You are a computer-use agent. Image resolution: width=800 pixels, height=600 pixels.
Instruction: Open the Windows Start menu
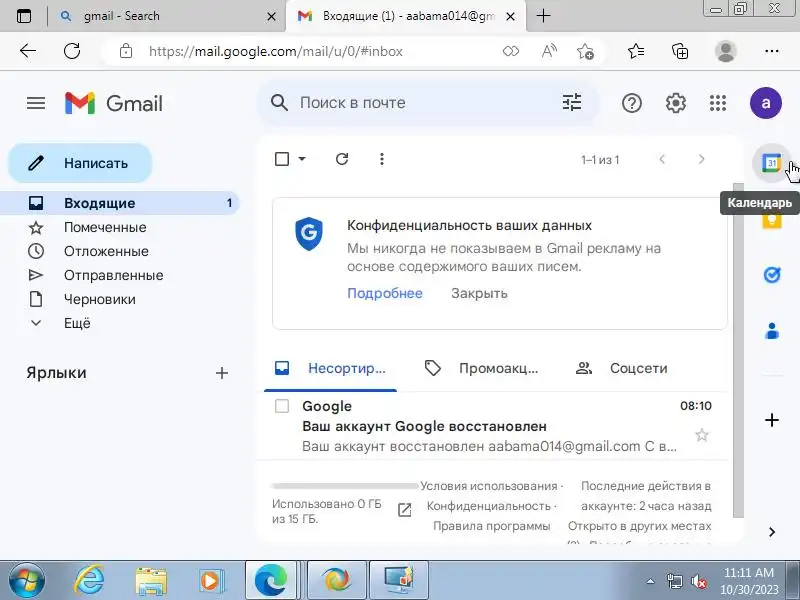click(x=27, y=580)
